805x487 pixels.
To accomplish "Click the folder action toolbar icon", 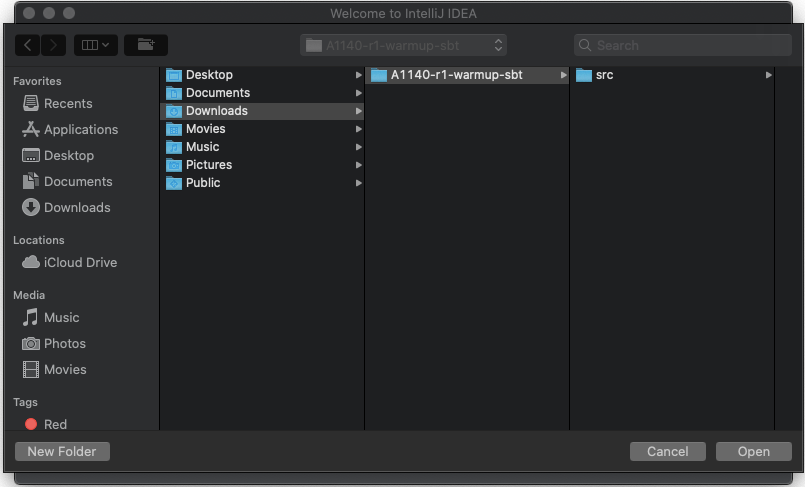I will (x=146, y=45).
